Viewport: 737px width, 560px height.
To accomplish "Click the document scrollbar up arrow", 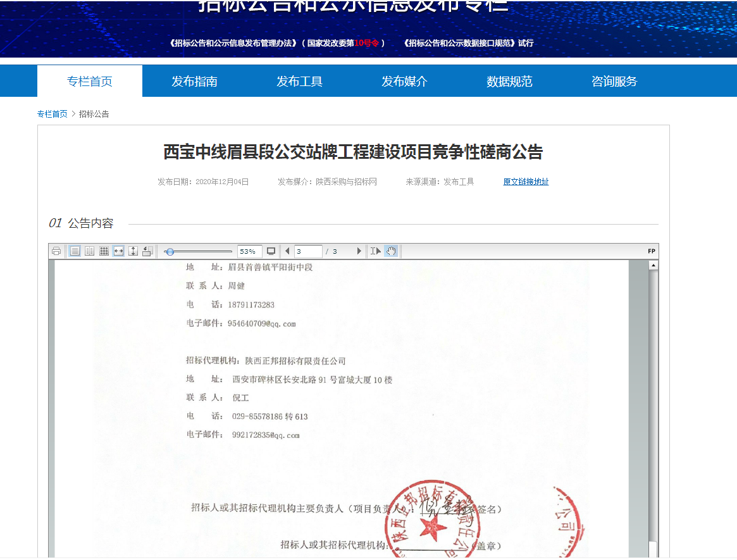I will click(x=653, y=266).
